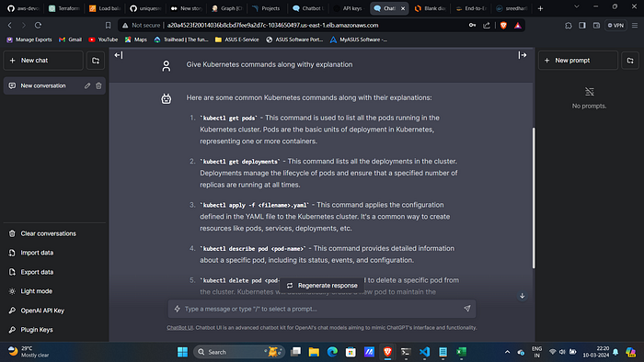
Task: Open File Explorer from taskbar
Action: click(314, 352)
